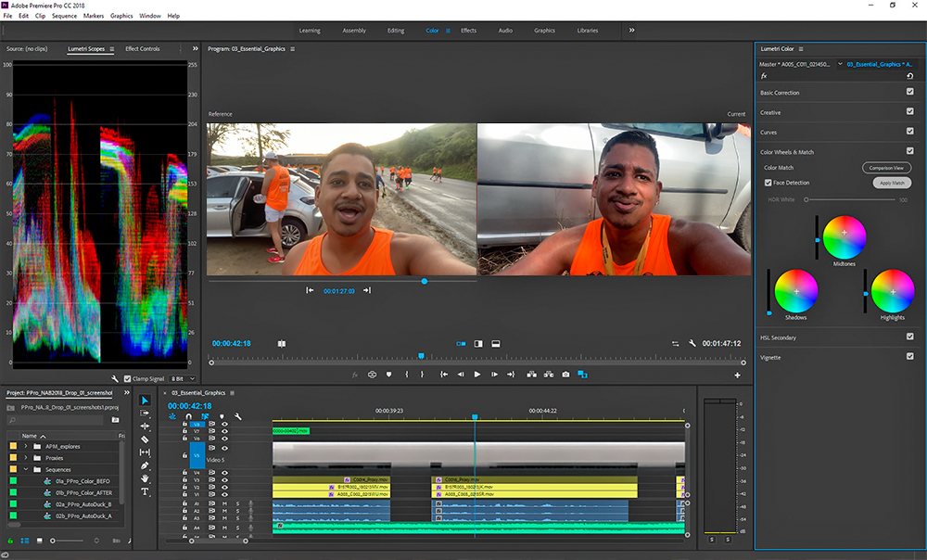This screenshot has height=560, width=927.
Task: Select the Razor tool in the tools panel
Action: point(145,439)
